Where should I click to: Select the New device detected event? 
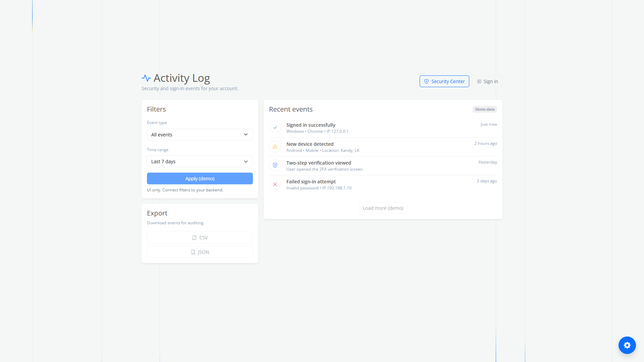click(x=310, y=144)
